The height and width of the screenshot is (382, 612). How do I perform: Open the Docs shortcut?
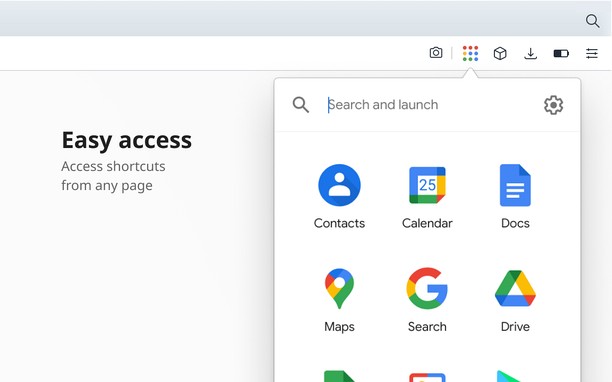click(515, 196)
